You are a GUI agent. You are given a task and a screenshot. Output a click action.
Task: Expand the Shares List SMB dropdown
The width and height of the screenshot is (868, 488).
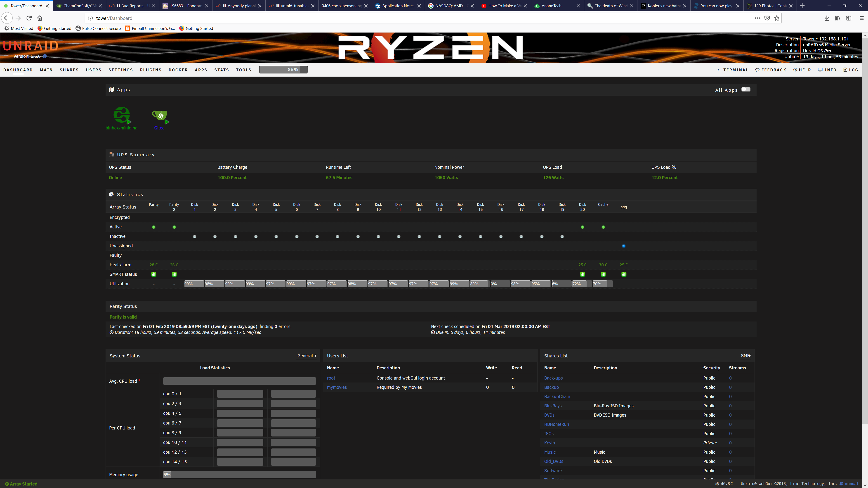[746, 356]
